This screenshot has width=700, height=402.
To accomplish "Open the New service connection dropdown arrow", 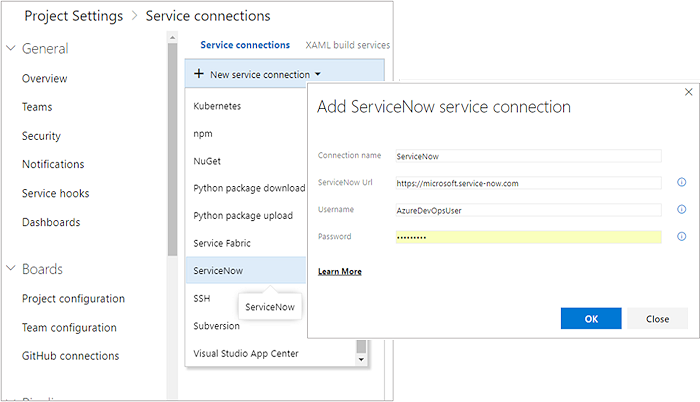I will tap(318, 74).
